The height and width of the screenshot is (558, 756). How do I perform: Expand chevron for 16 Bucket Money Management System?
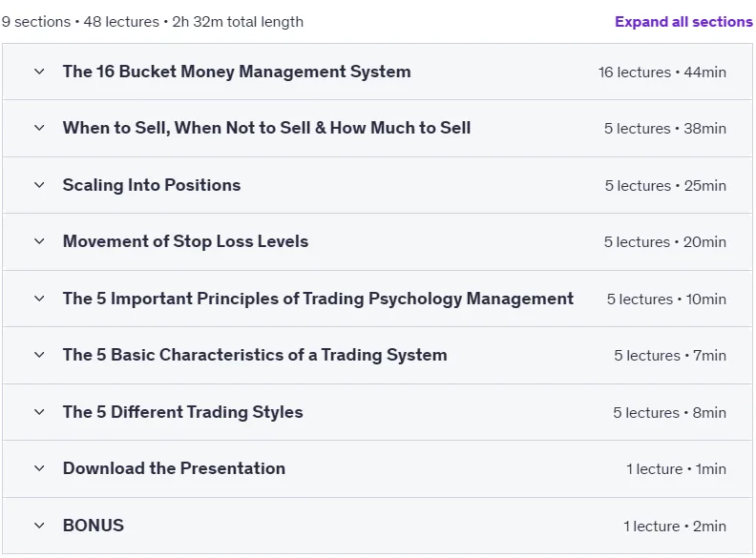tap(39, 72)
